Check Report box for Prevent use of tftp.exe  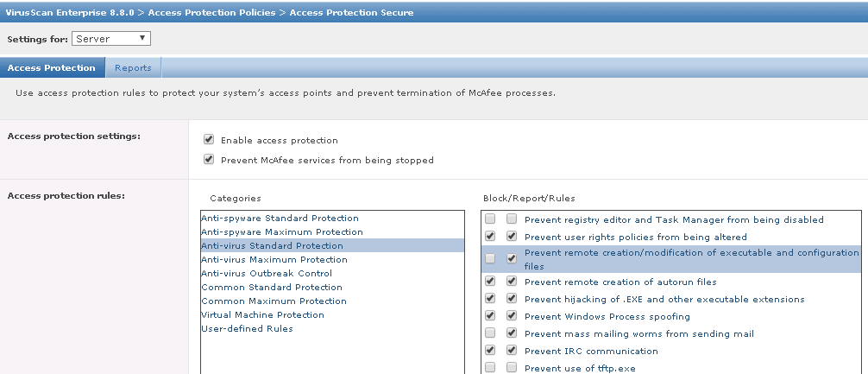(x=512, y=367)
